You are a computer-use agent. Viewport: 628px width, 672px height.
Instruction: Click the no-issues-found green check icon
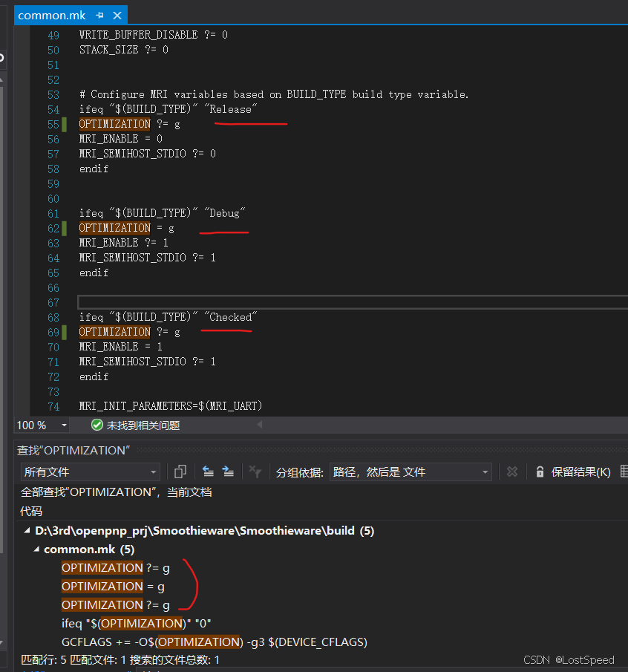click(x=97, y=425)
